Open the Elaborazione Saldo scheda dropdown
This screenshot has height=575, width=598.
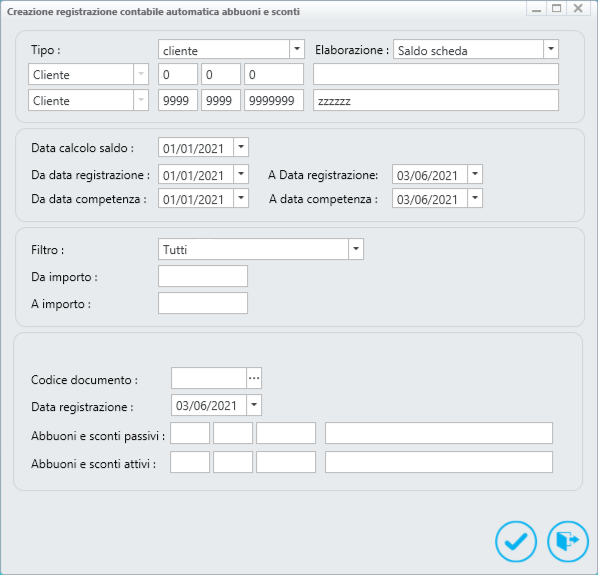551,49
